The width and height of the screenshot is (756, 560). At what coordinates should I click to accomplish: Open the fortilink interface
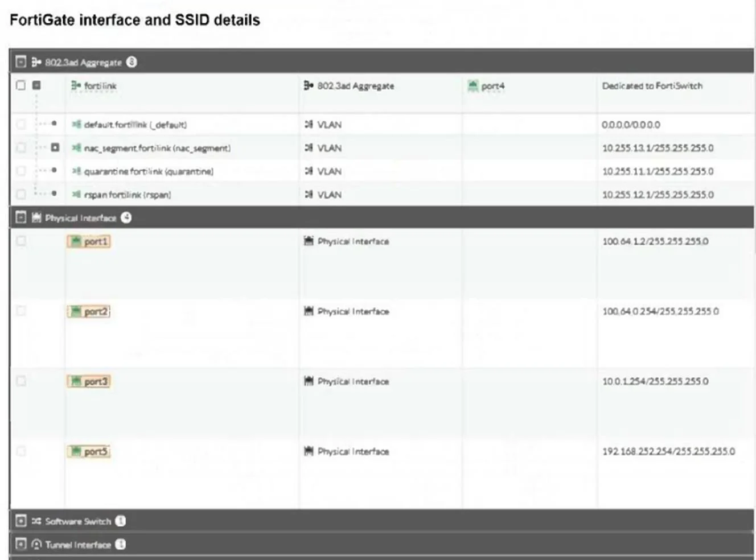pos(100,85)
